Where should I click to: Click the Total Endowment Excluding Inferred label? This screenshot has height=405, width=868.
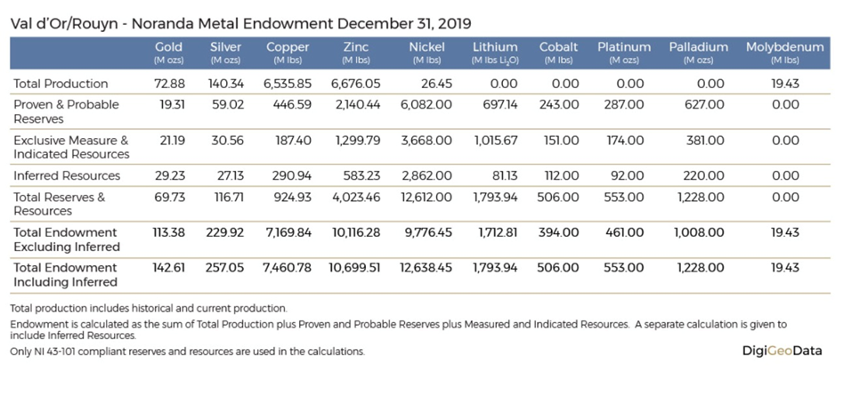pyautogui.click(x=65, y=239)
